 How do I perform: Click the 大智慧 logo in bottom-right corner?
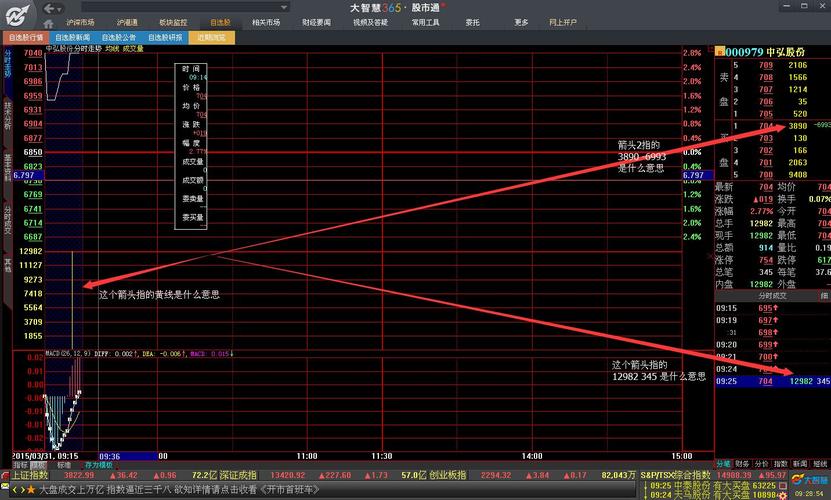pos(810,480)
